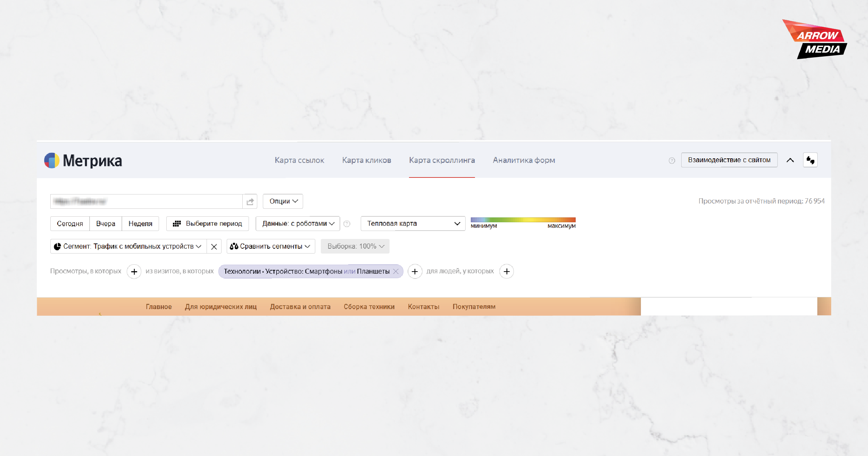The height and width of the screenshot is (456, 868).
Task: Open the Опции dropdown
Action: [283, 201]
